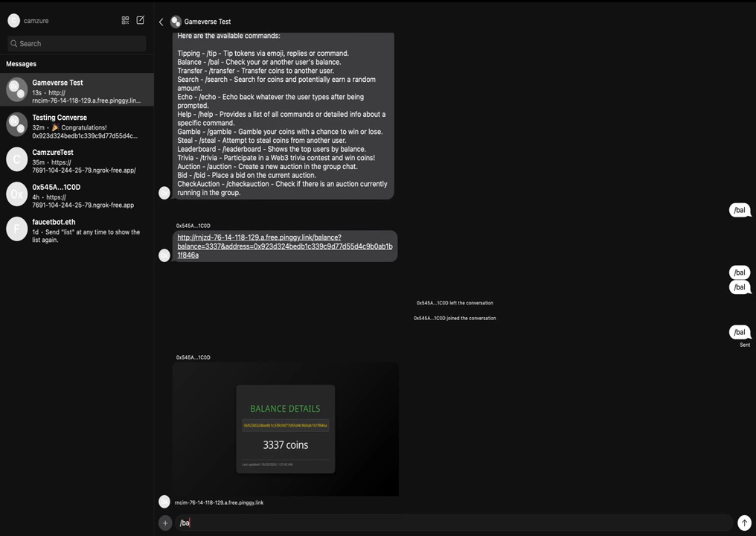This screenshot has height=536, width=756.
Task: Open the Testing Converse conversation
Action: (77, 124)
